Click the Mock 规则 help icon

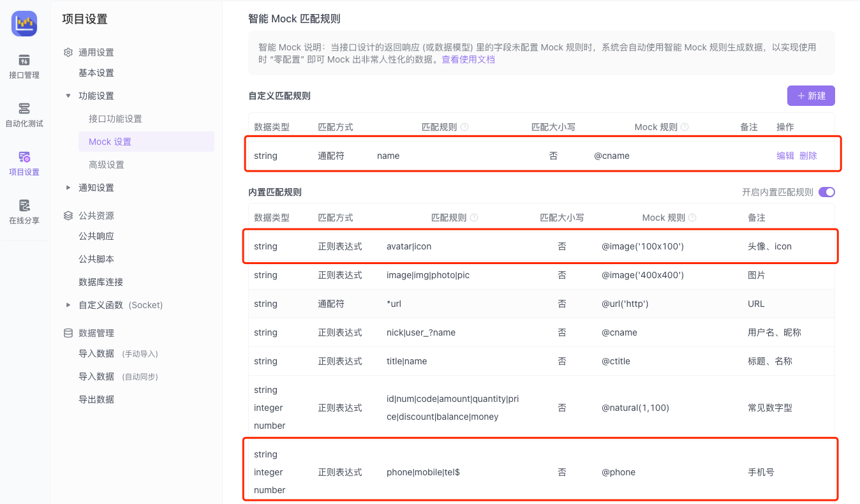[x=685, y=126]
